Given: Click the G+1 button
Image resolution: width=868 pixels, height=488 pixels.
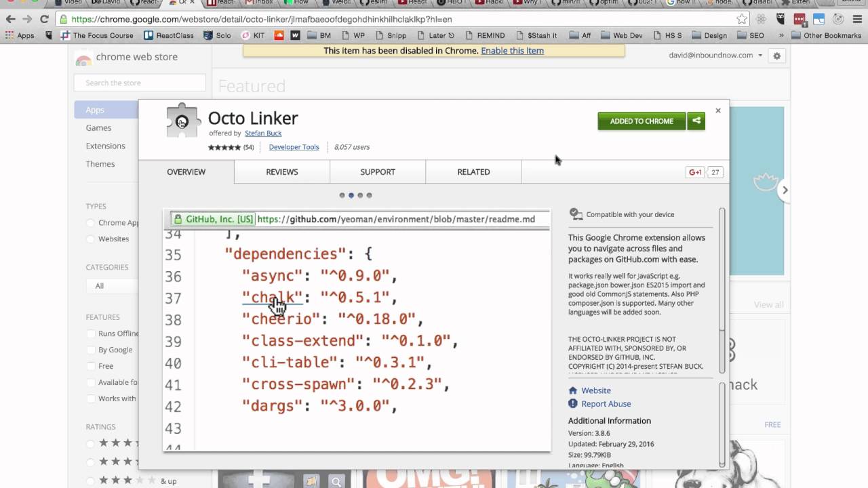Looking at the screenshot, I should coord(695,172).
